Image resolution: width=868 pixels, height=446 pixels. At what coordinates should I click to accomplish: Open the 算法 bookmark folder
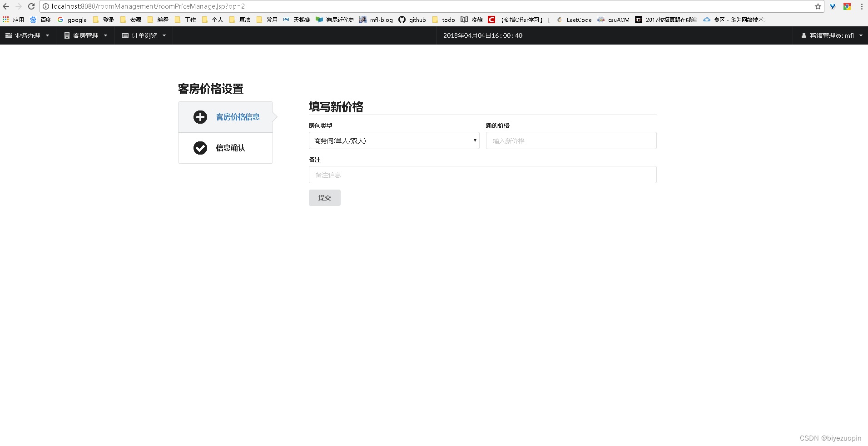point(240,20)
